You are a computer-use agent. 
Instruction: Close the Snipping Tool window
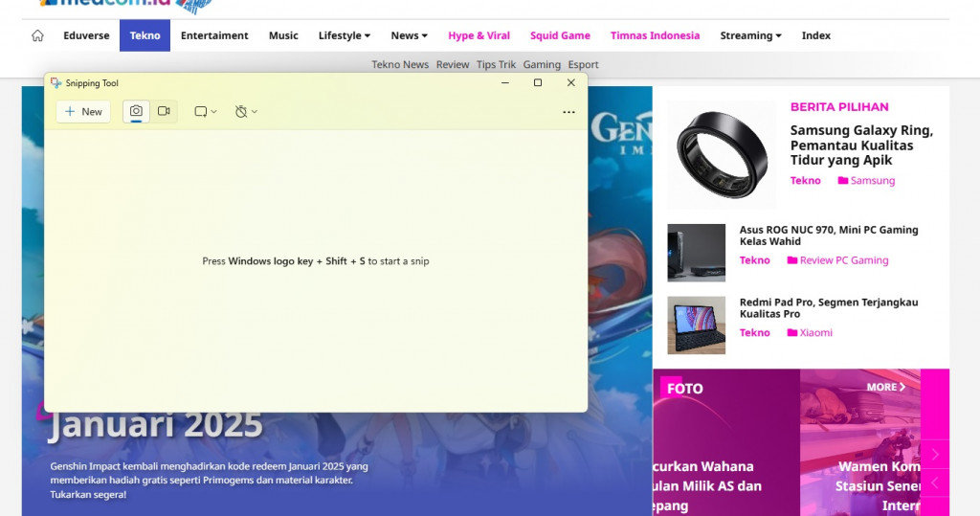pyautogui.click(x=570, y=82)
